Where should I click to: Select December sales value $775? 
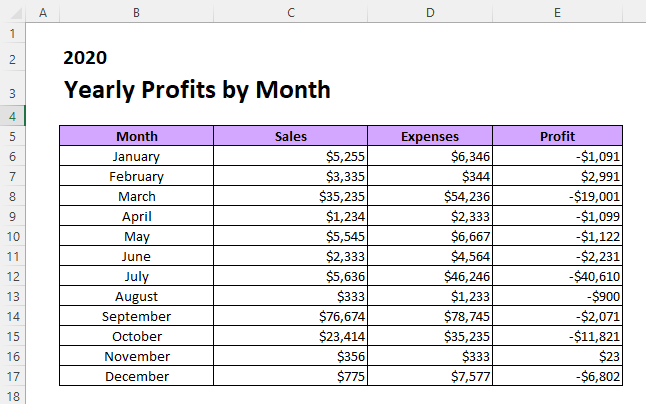coord(290,376)
